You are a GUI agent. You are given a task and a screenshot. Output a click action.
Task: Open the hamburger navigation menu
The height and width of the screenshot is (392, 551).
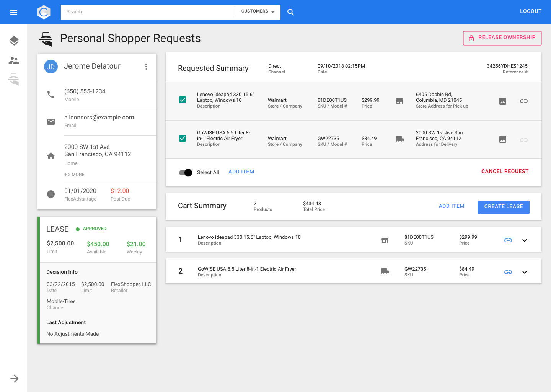click(14, 12)
